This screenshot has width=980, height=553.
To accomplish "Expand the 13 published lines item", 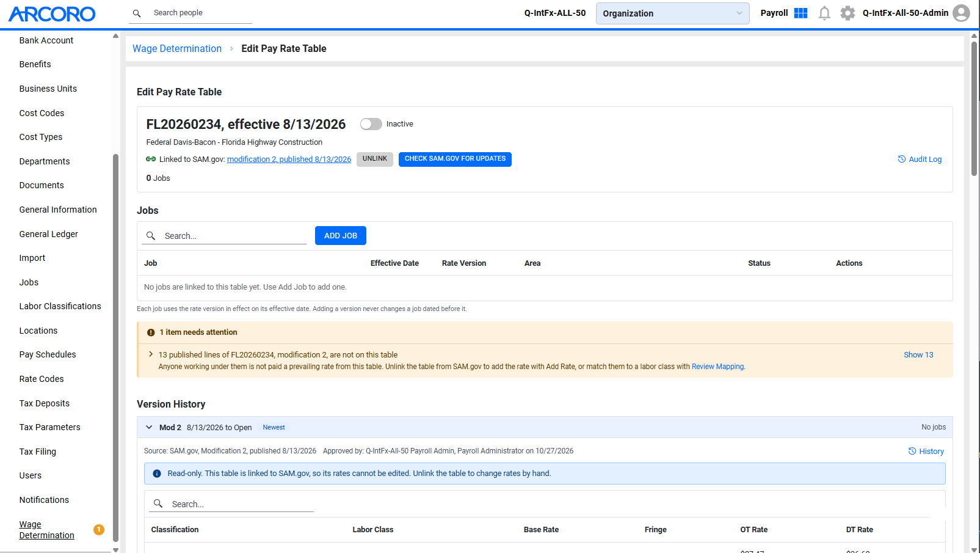I will pos(151,354).
